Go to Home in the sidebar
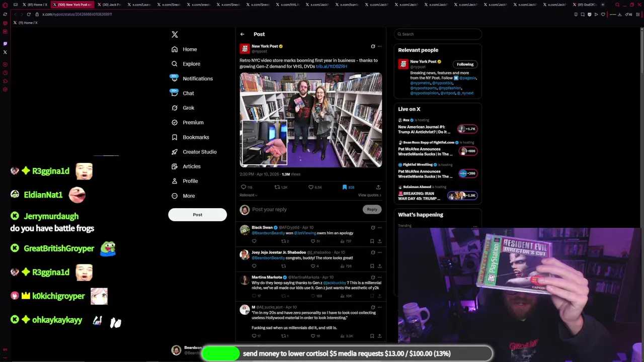 184,49
